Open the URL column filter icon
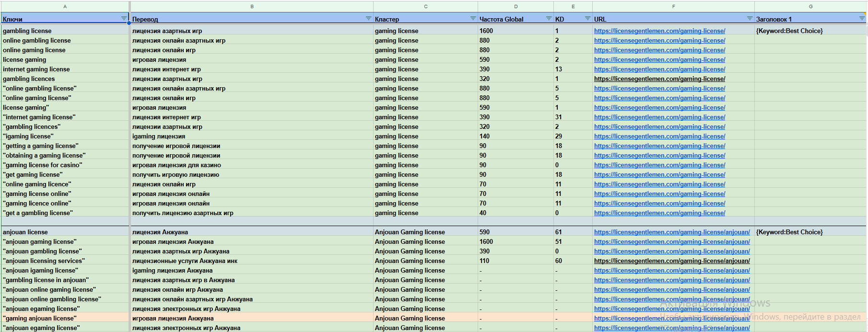868x332 pixels. point(750,19)
